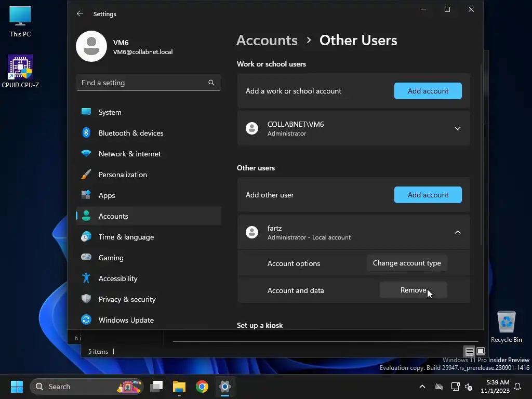Click the Settings page vertical scrollbar
Viewport: 532px width, 399px height.
tap(481, 154)
